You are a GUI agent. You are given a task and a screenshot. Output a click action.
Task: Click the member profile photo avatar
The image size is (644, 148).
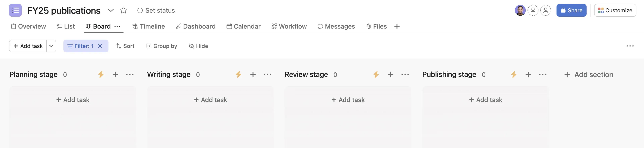[x=520, y=11]
